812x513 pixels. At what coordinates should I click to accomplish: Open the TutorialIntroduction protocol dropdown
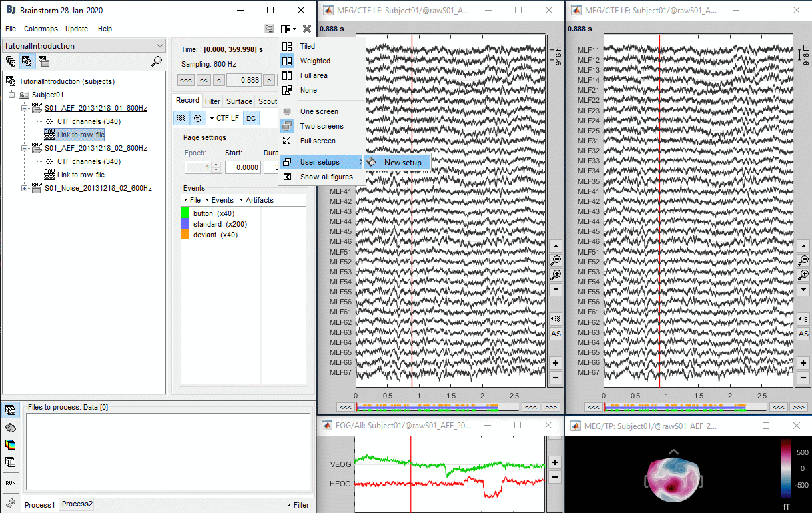(84, 46)
